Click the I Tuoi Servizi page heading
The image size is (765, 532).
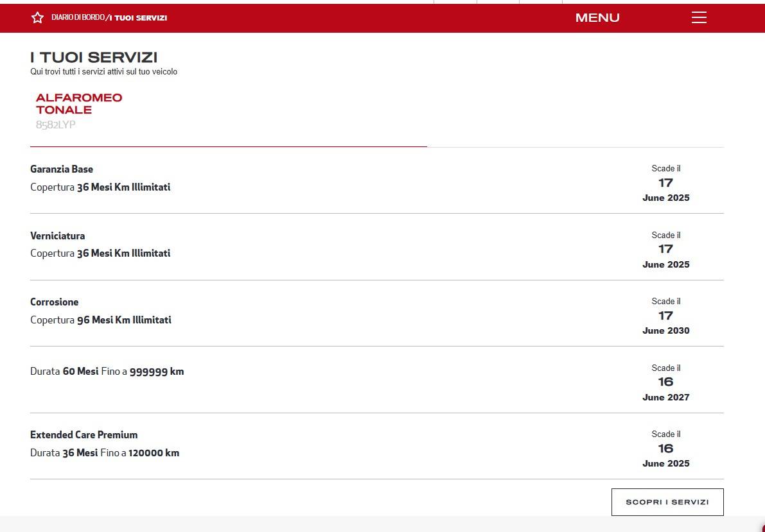coord(94,58)
